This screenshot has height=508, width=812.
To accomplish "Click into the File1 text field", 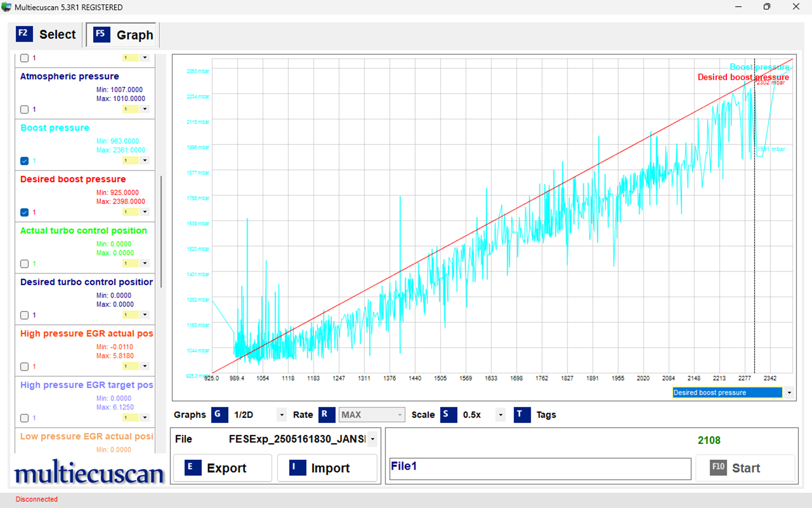I will click(540, 469).
